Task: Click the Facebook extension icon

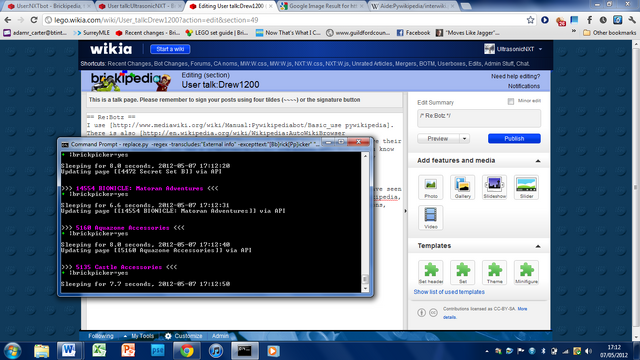Action: pos(589,20)
